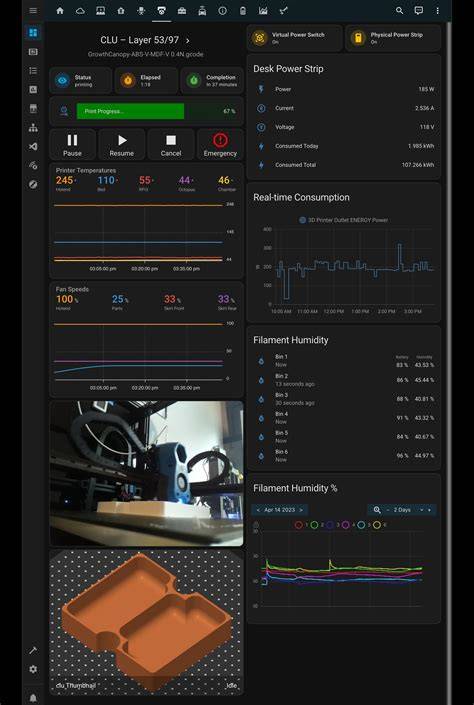This screenshot has width=474, height=705.
Task: Cancel the print job
Action: click(171, 145)
